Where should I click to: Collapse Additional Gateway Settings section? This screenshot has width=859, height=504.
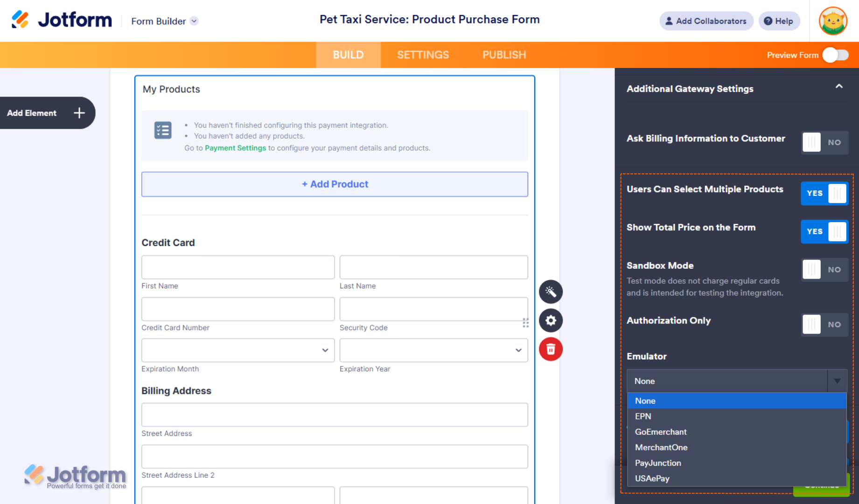[839, 87]
